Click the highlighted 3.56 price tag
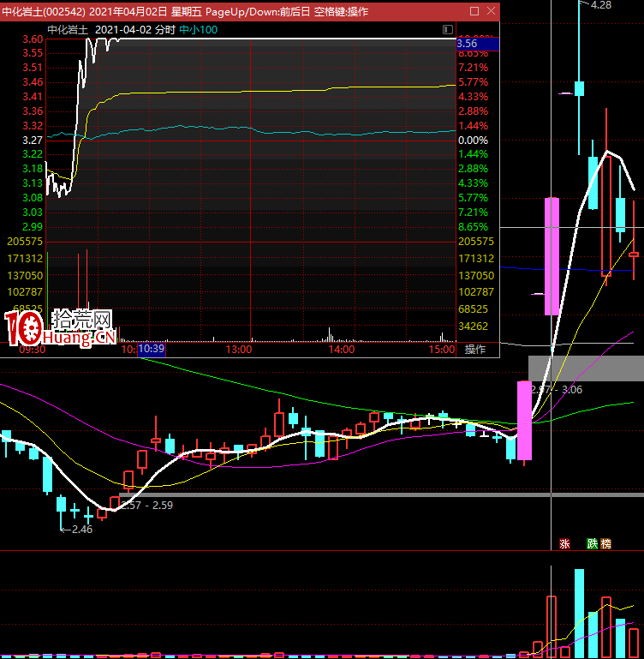Image resolution: width=644 pixels, height=659 pixels. tap(478, 44)
